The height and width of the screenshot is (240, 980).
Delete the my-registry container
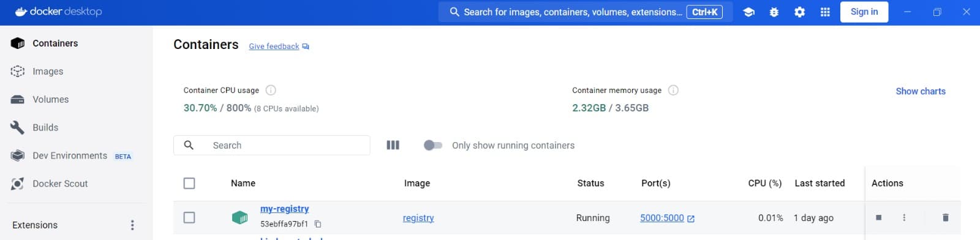click(x=945, y=217)
